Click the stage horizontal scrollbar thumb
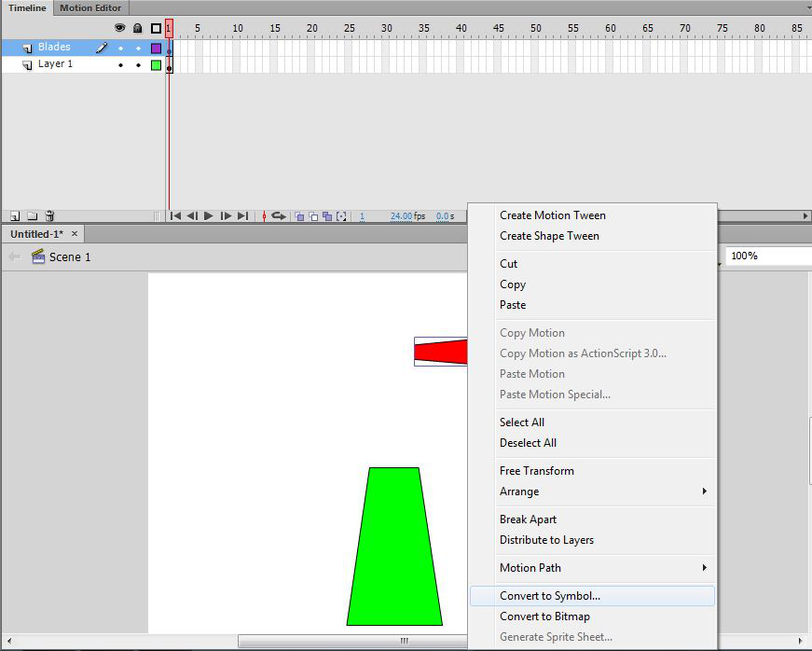 352,641
